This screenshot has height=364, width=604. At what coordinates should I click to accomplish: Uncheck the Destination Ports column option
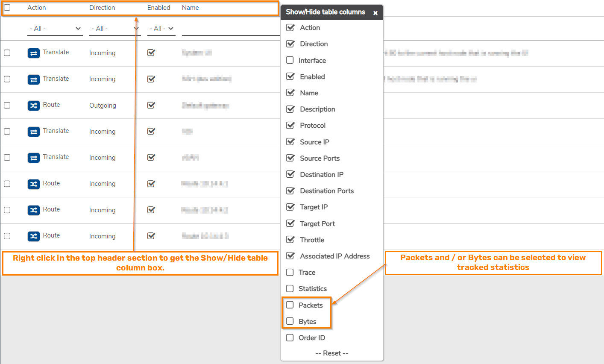pyautogui.click(x=290, y=191)
